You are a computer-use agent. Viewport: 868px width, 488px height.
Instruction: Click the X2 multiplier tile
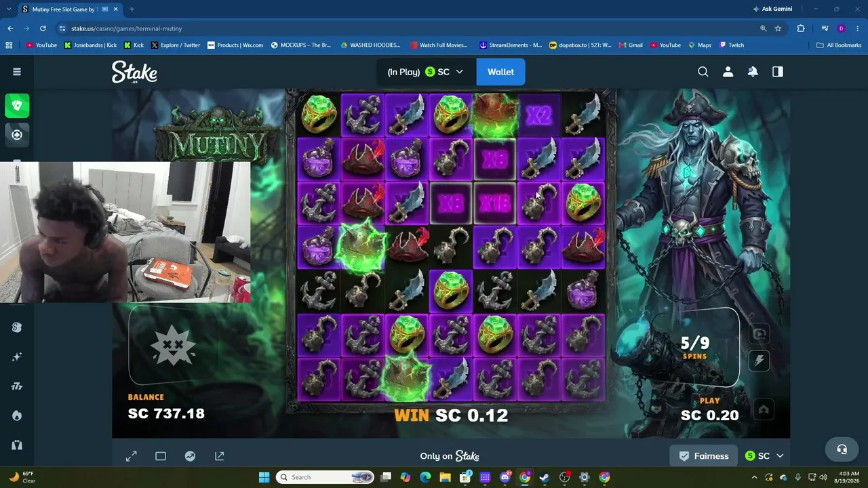[538, 115]
